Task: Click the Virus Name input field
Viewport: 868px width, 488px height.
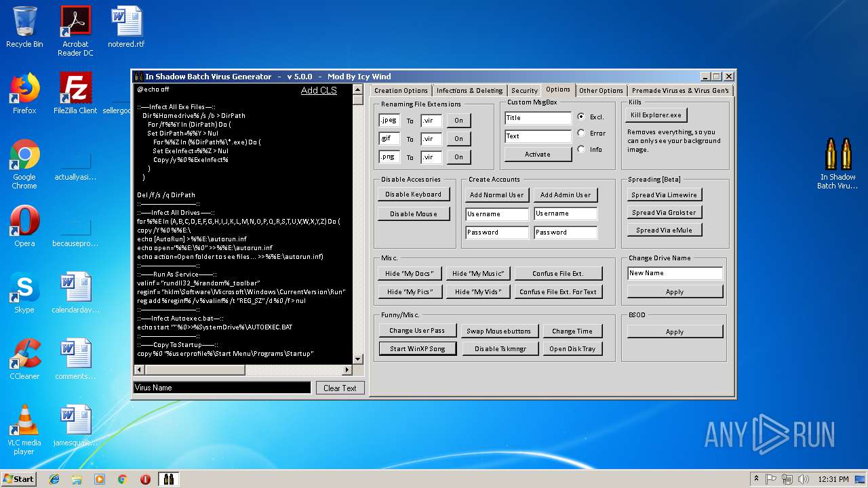Action: pyautogui.click(x=222, y=388)
